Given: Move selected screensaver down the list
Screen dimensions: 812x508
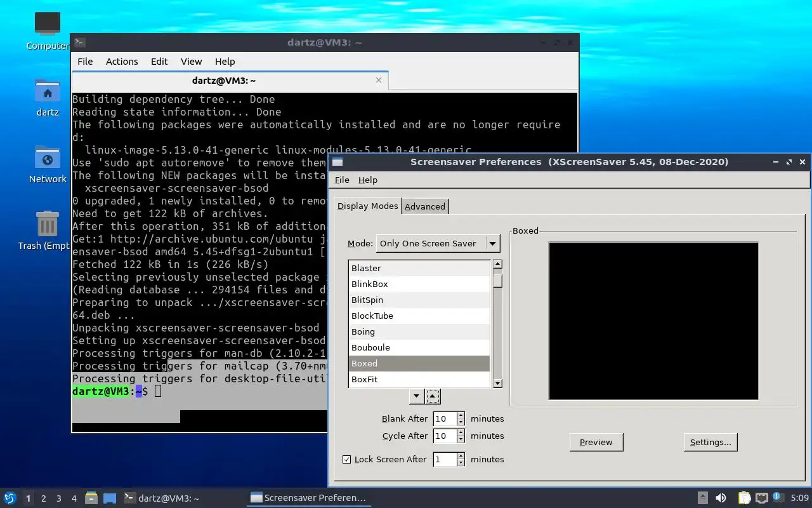Looking at the screenshot, I should pos(416,397).
